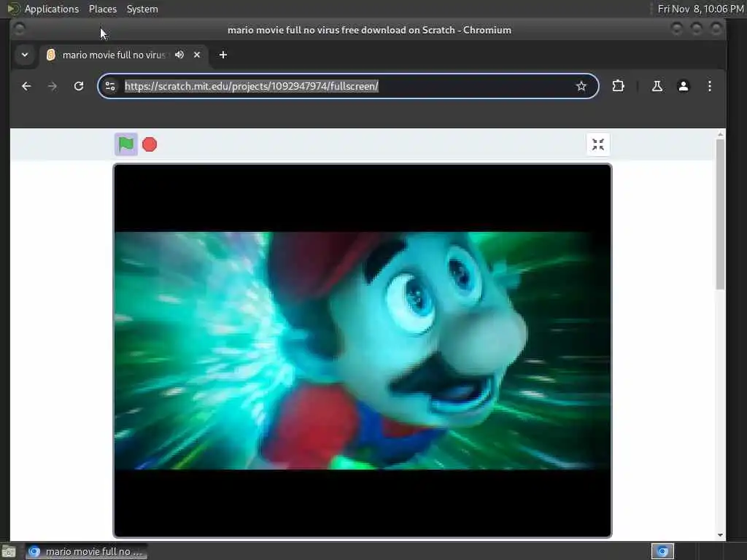The height and width of the screenshot is (560, 747).
Task: Click the Scratch project stage video
Action: (362, 351)
